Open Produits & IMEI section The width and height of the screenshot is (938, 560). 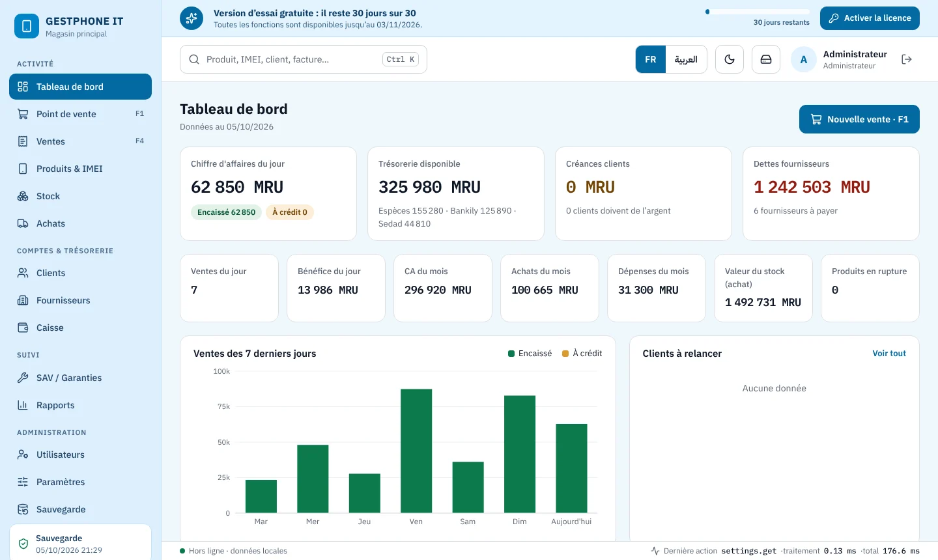tap(80, 169)
